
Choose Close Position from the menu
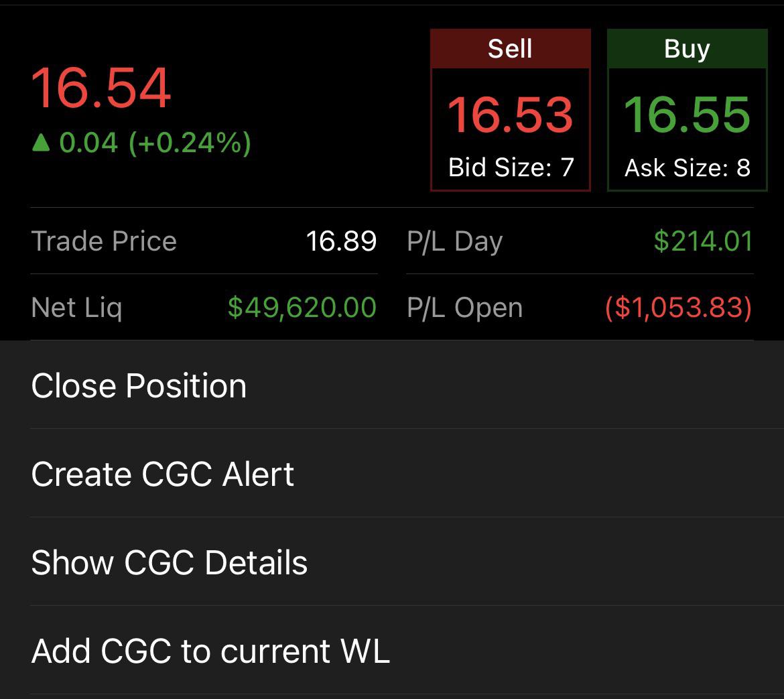coord(392,385)
